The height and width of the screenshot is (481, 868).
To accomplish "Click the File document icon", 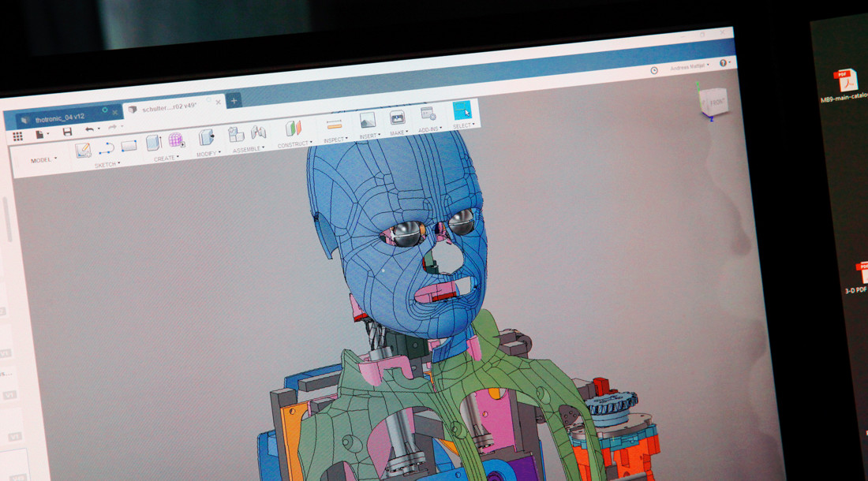I will pyautogui.click(x=39, y=134).
